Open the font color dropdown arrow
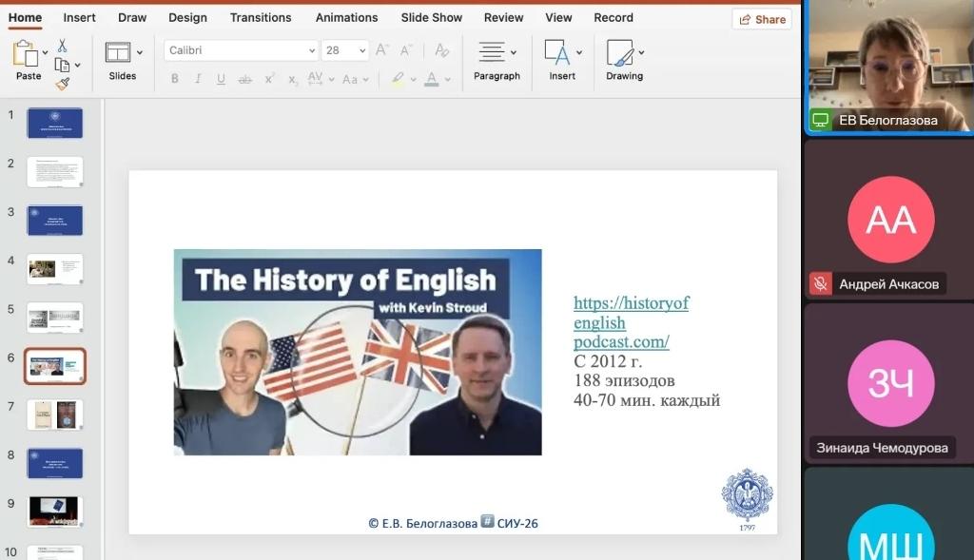This screenshot has height=560, width=974. [x=447, y=80]
